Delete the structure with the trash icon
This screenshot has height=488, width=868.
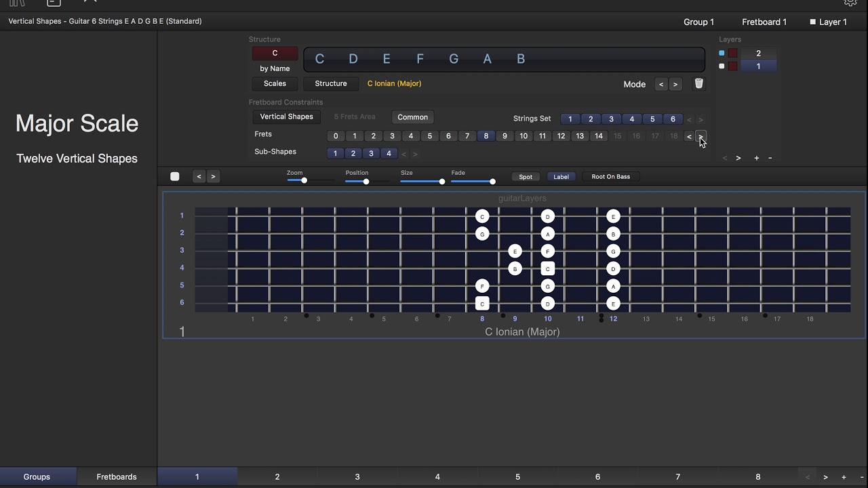click(x=699, y=84)
